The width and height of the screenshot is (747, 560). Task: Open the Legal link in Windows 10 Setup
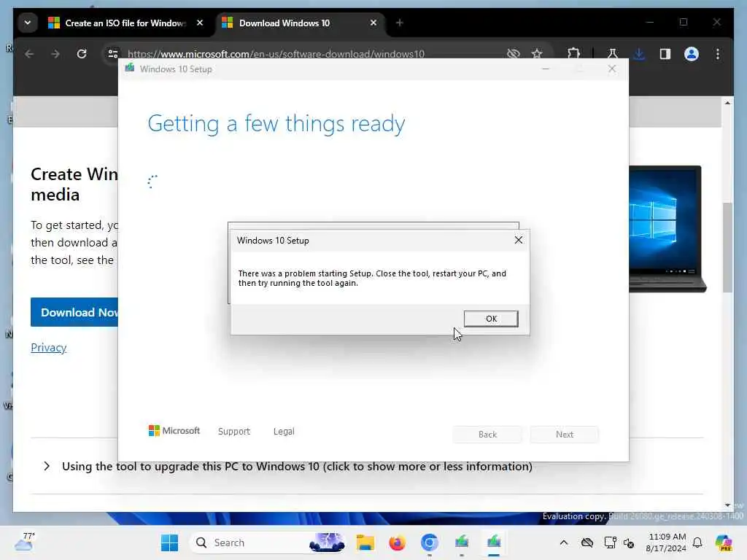point(284,431)
